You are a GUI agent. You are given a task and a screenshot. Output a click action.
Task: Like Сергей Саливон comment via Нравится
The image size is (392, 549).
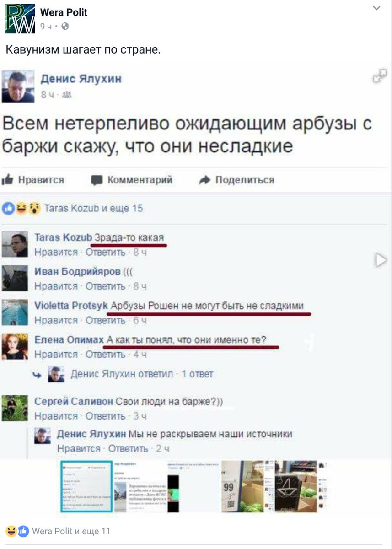[56, 416]
